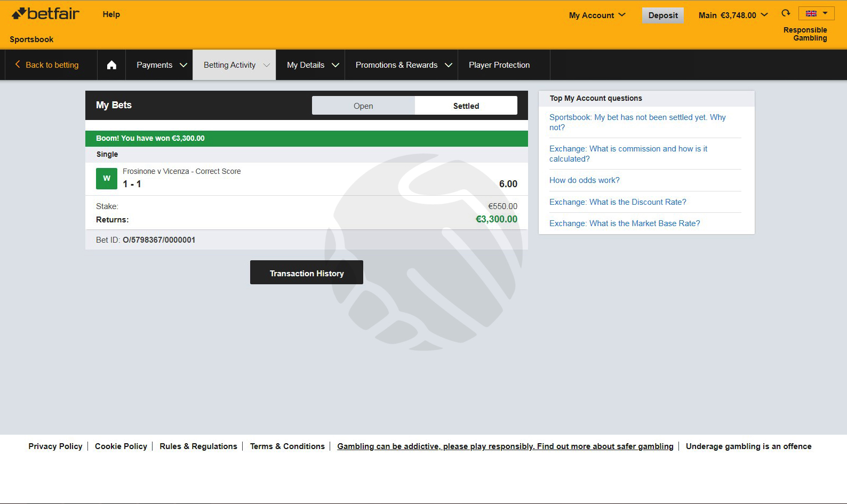Click the Bet ID O/5798367/0000001
The width and height of the screenshot is (847, 504).
pos(159,240)
